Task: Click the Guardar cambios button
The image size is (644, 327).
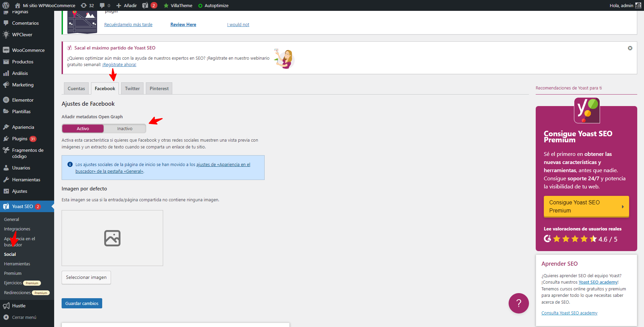Action: click(82, 303)
